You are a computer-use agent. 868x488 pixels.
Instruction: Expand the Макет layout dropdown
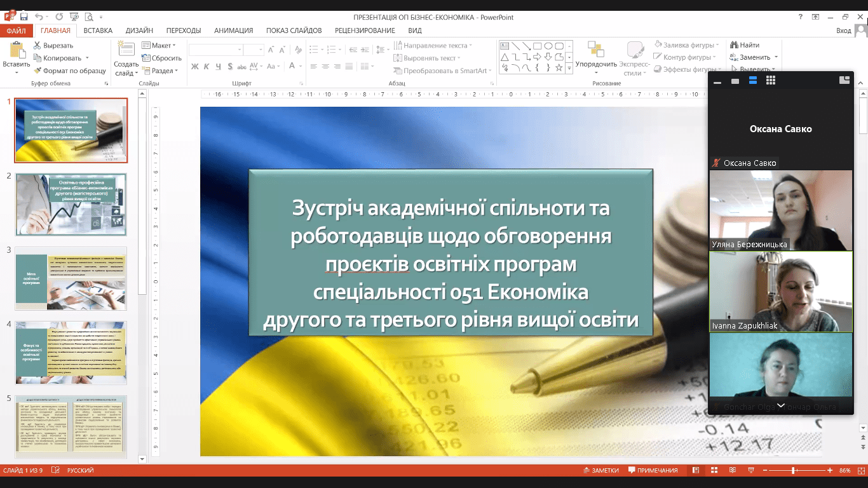point(159,46)
